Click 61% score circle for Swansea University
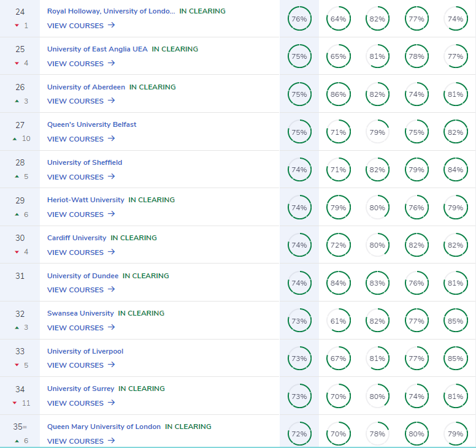 [x=338, y=321]
